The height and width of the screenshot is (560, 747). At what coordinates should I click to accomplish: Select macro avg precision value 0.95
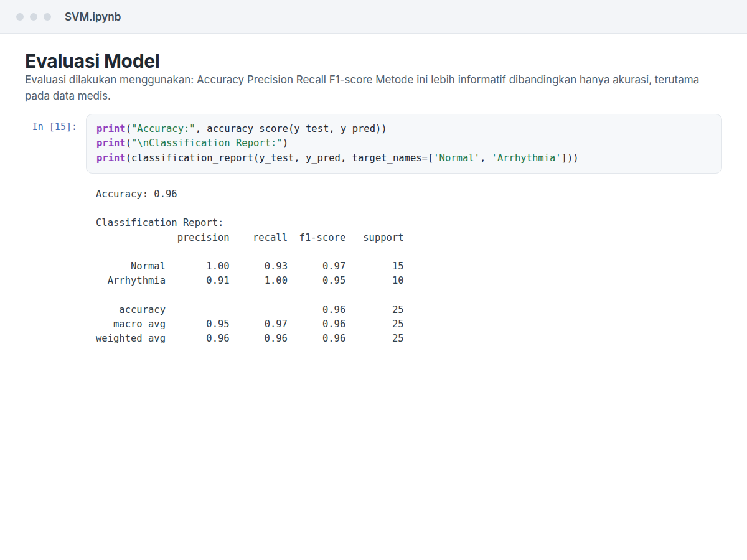[x=218, y=324]
